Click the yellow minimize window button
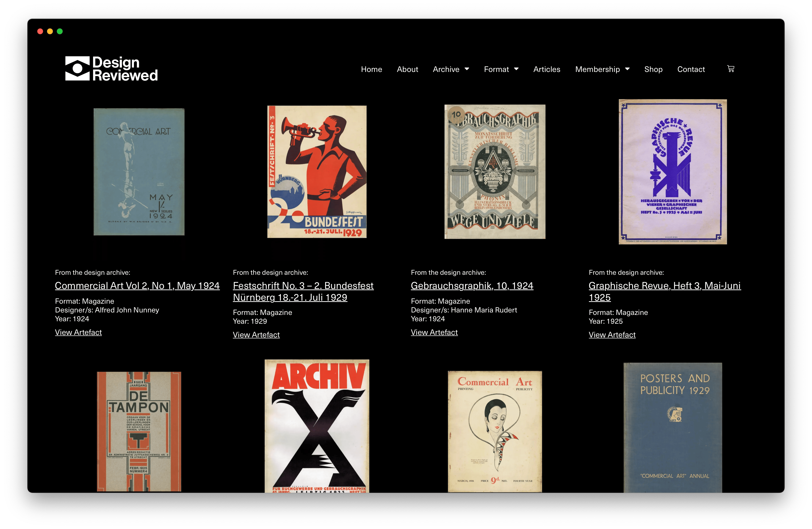Screen dimensions: 812x529 coord(50,31)
